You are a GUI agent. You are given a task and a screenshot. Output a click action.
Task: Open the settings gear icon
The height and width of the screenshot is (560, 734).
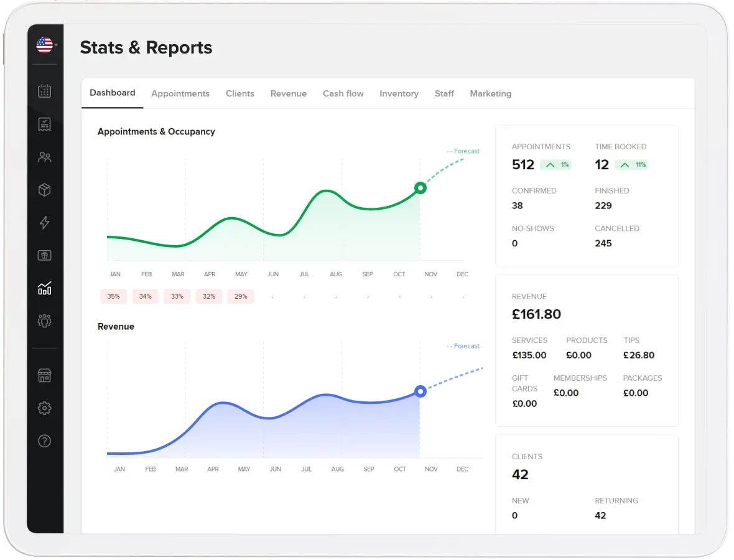45,408
